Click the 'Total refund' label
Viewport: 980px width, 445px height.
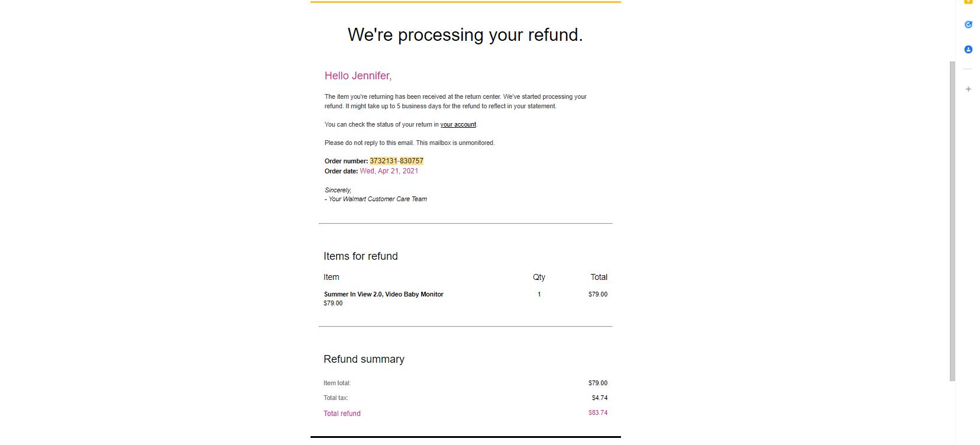[342, 414]
